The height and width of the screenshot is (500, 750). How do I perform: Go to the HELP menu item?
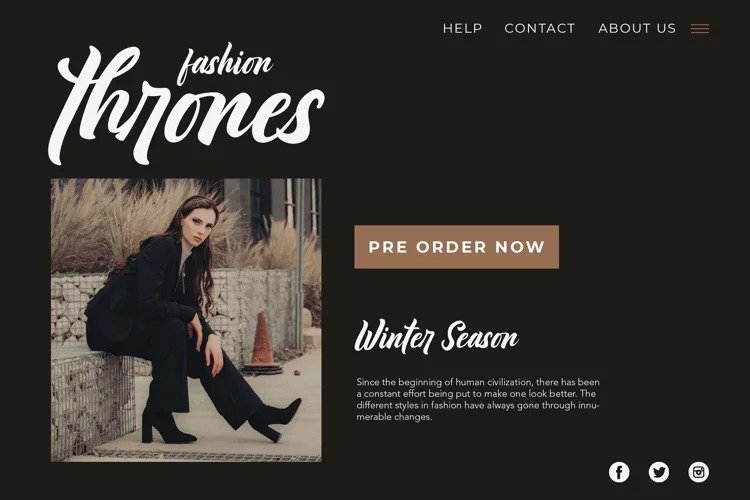(x=462, y=29)
